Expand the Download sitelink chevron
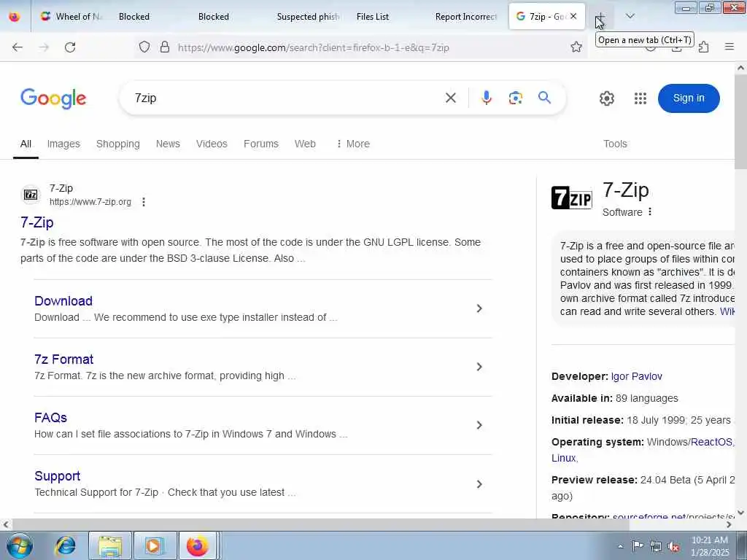 (479, 308)
